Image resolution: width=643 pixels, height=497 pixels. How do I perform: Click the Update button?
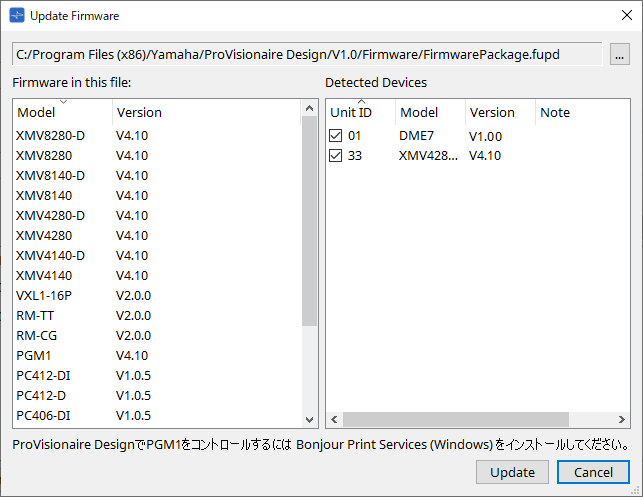coord(512,472)
